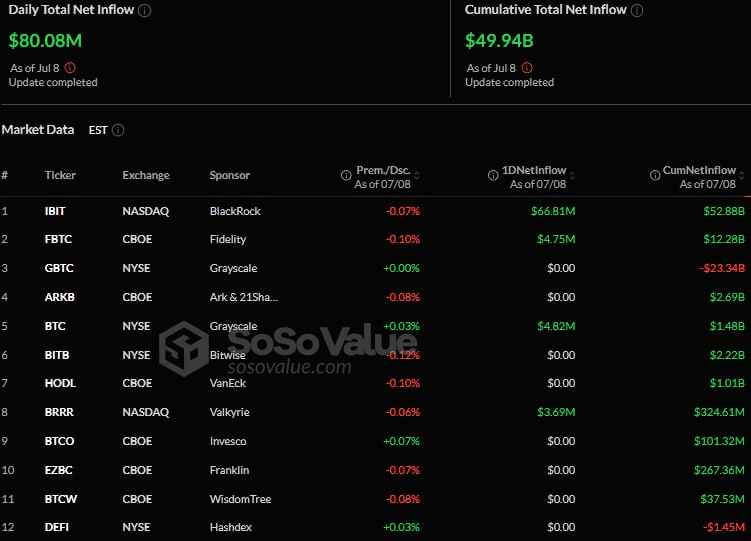Click info icon beside Cumulative Total Net Inflow
The width and height of the screenshot is (751, 541).
(637, 11)
